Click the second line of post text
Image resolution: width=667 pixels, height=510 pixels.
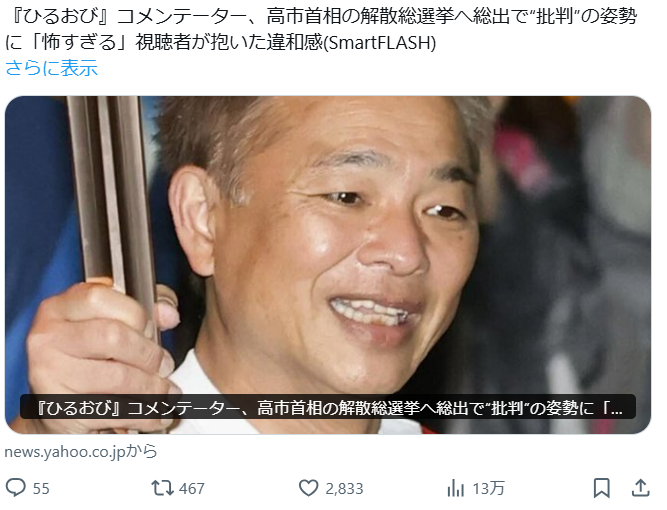(x=221, y=43)
